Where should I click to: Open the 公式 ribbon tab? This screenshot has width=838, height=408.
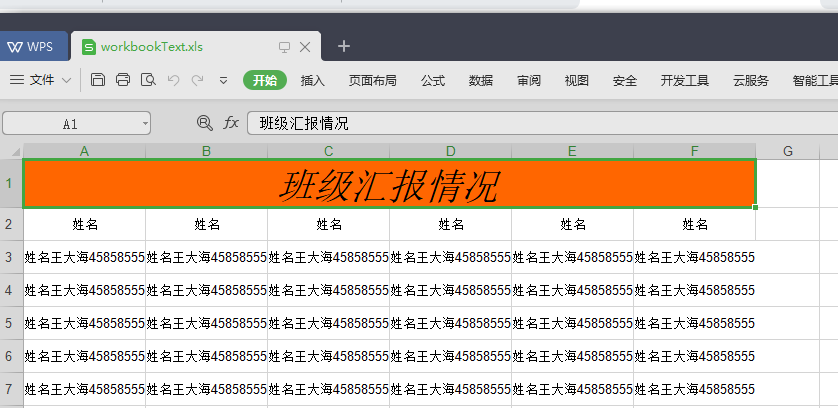tap(432, 81)
